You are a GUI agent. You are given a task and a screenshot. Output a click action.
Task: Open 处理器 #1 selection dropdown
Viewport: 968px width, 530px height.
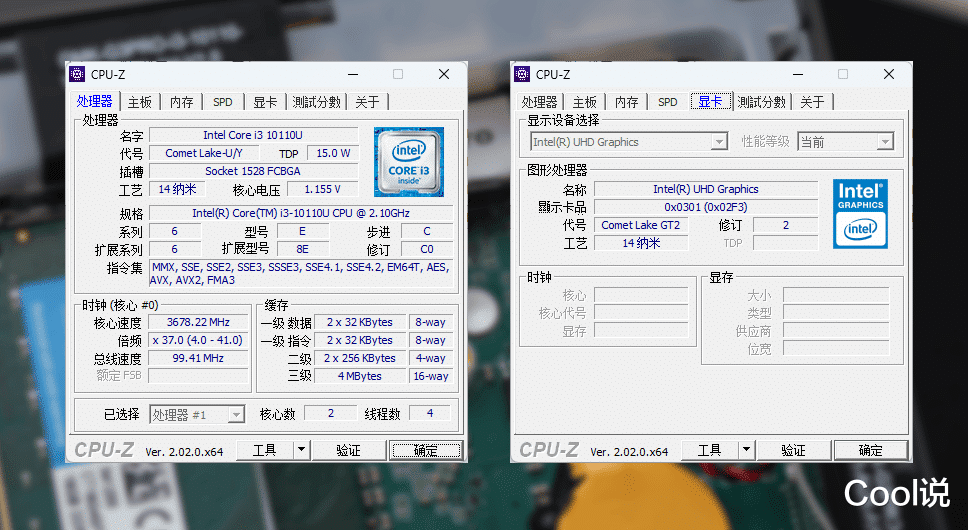tap(197, 415)
